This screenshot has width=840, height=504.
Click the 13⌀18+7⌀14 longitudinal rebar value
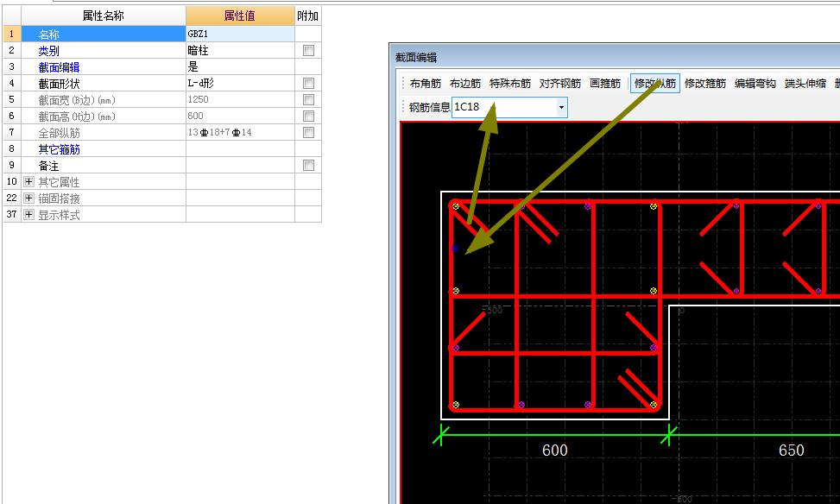pos(240,132)
